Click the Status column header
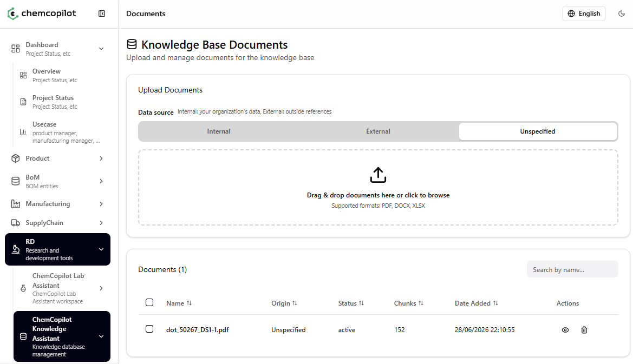 coord(351,303)
